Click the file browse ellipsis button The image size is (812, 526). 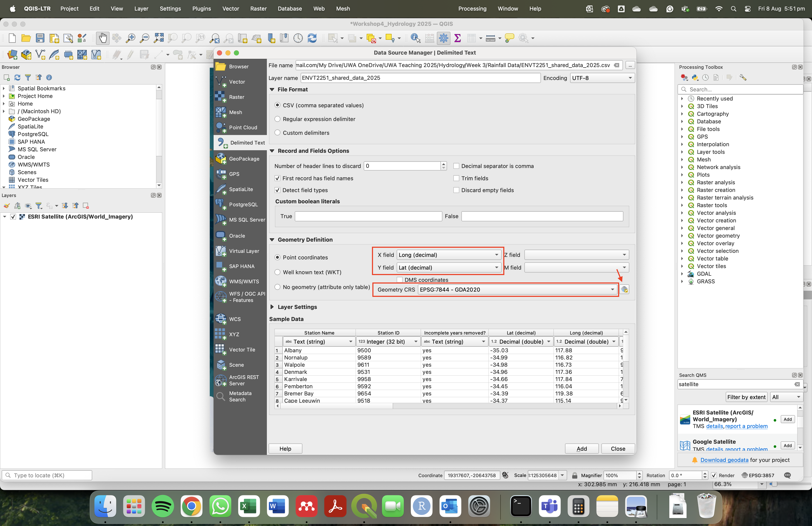630,65
